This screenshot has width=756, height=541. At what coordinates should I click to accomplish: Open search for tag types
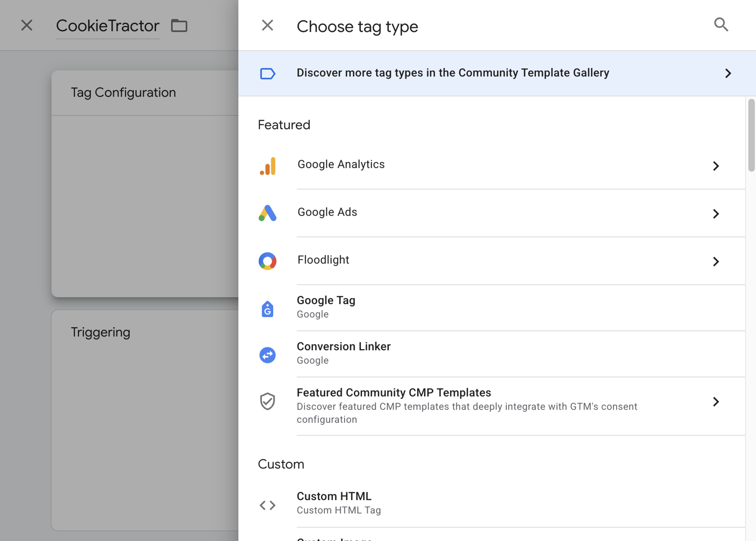tap(721, 25)
